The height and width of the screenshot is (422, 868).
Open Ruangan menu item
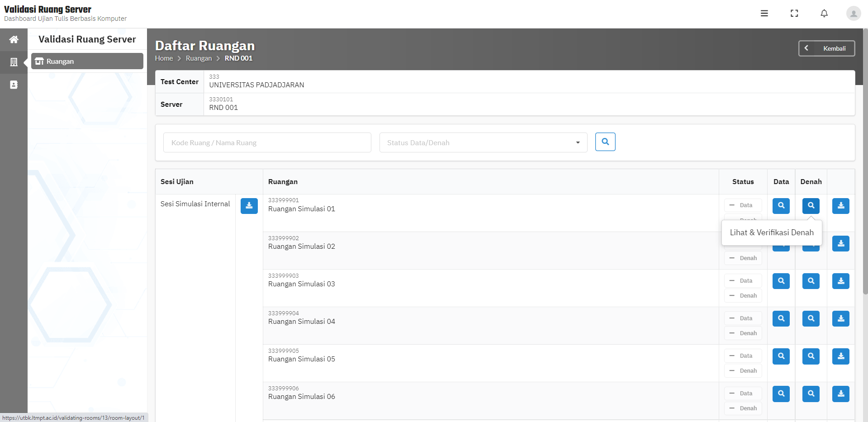point(87,61)
